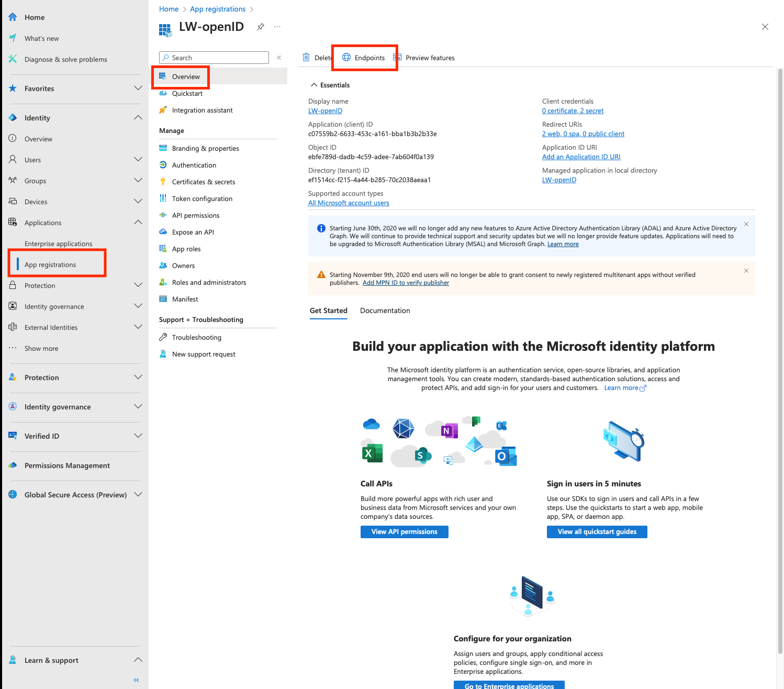Click the Verified ID card icon
Image resolution: width=784 pixels, height=689 pixels.
click(x=13, y=436)
